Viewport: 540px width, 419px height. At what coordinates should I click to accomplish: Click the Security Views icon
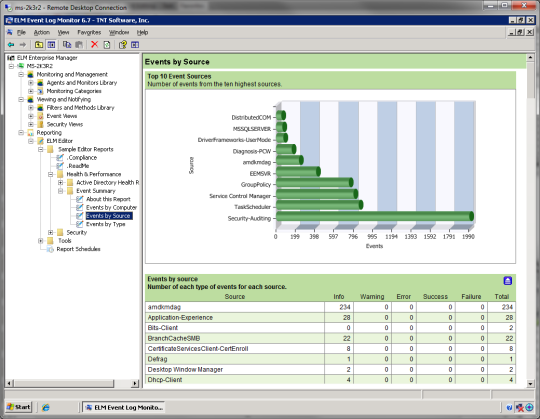click(x=40, y=124)
